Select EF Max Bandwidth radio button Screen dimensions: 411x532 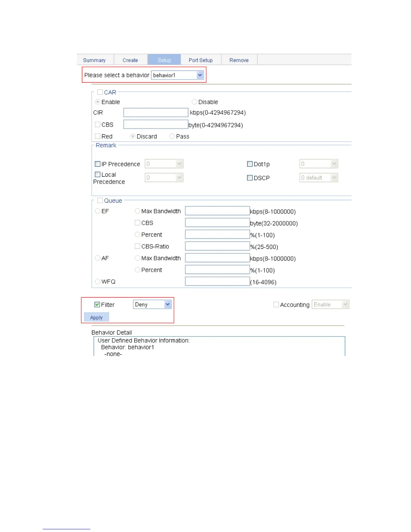point(137,211)
